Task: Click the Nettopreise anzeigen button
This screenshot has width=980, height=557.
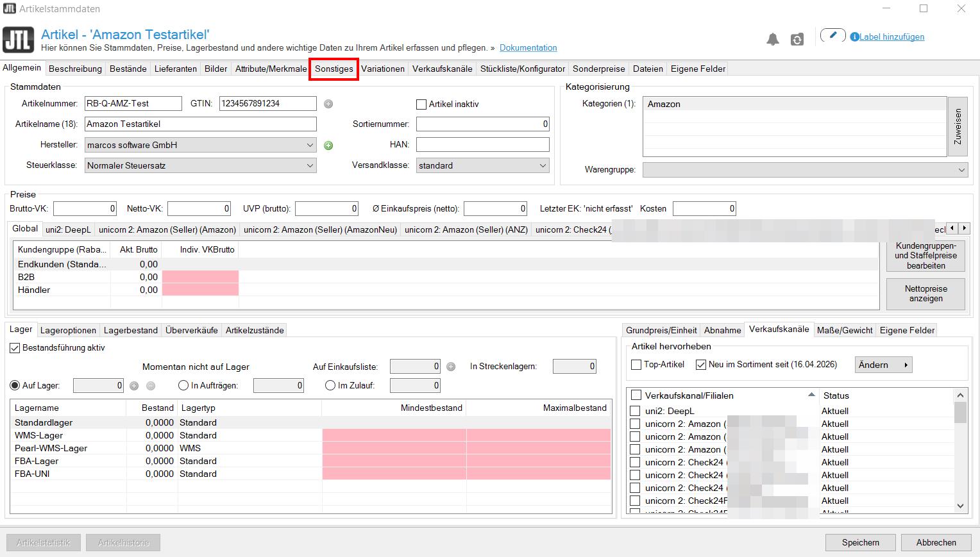Action: (925, 294)
